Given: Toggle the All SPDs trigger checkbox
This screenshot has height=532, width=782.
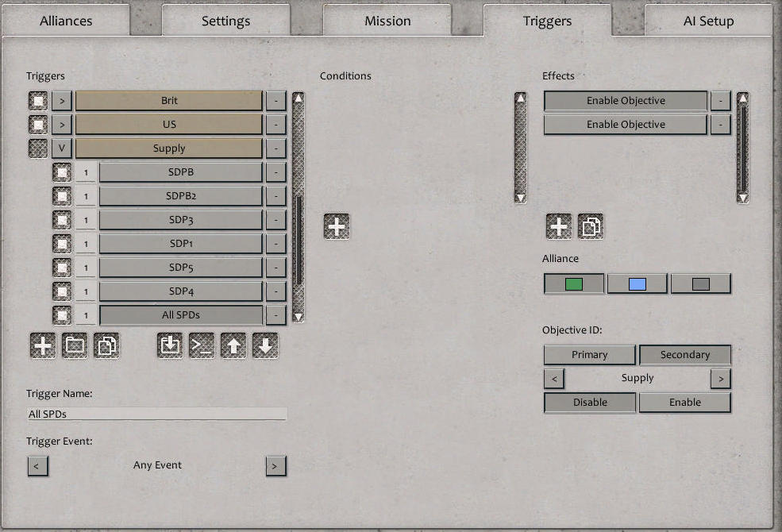Looking at the screenshot, I should [62, 315].
